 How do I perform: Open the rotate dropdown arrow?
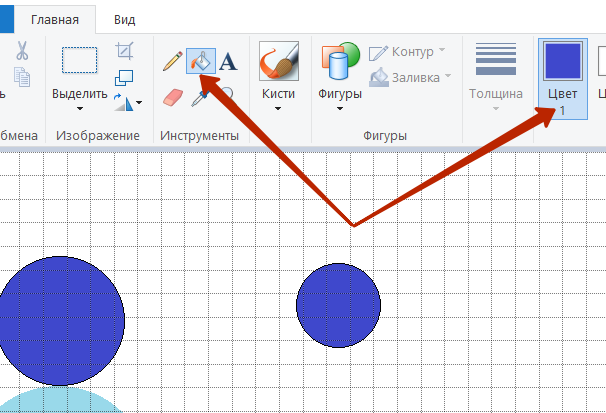139,102
